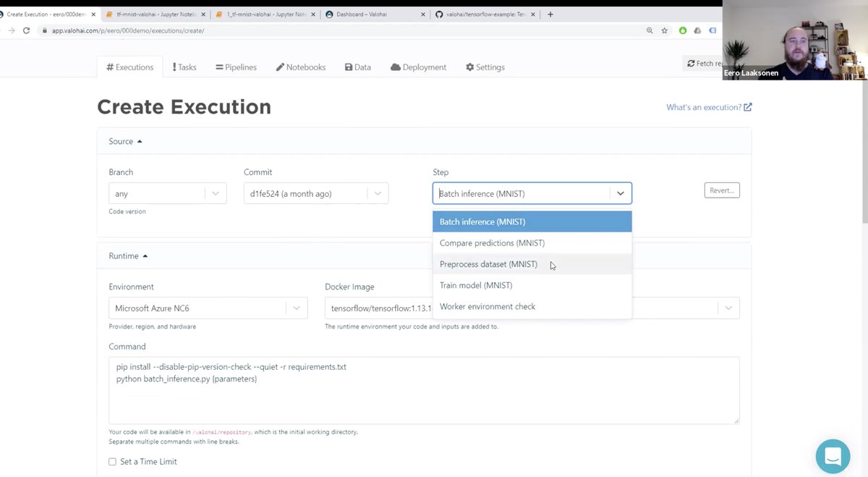Open the Commit dropdown
This screenshot has width=868, height=477.
377,193
